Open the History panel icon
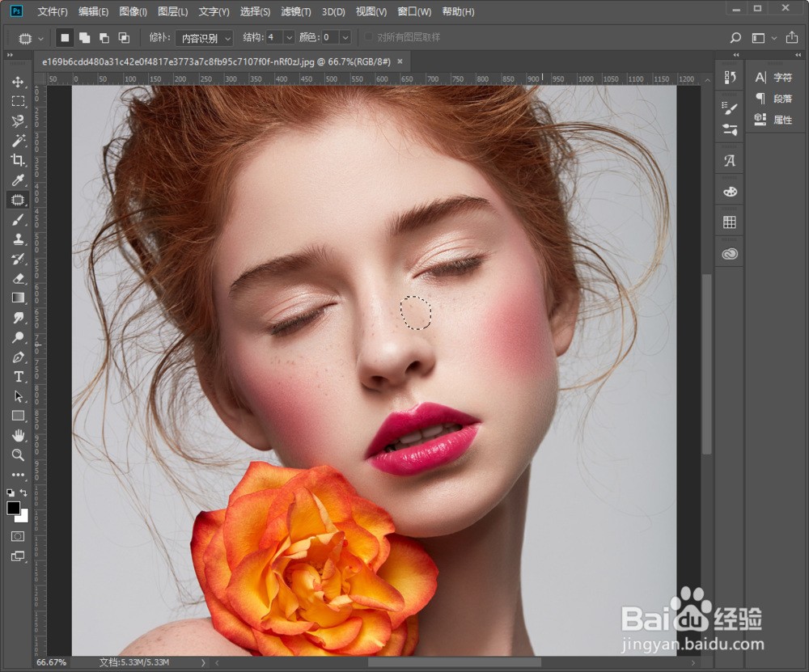The height and width of the screenshot is (672, 809). coord(730,77)
